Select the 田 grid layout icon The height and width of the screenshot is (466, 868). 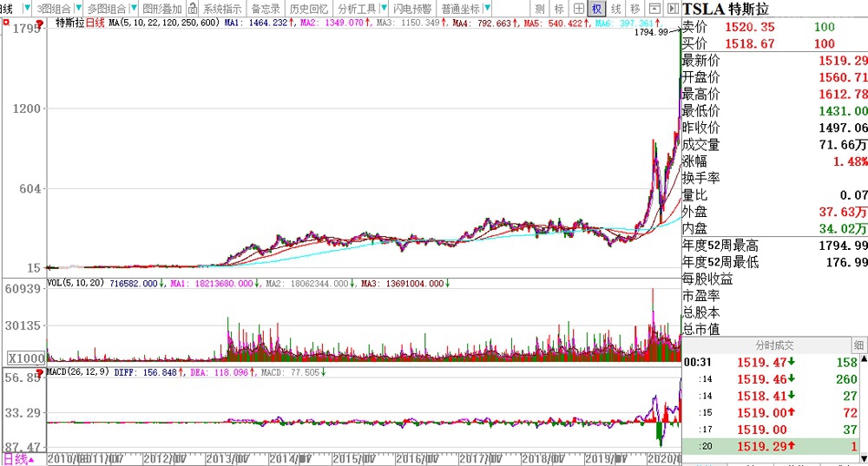coord(578,8)
